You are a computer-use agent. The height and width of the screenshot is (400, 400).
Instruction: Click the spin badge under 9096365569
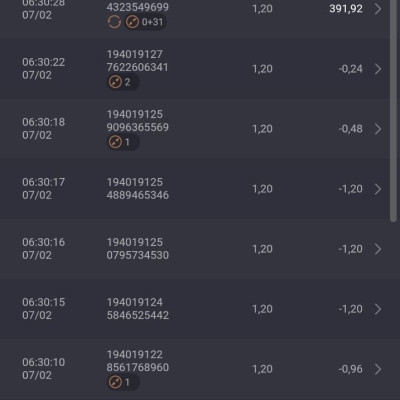tap(123, 142)
